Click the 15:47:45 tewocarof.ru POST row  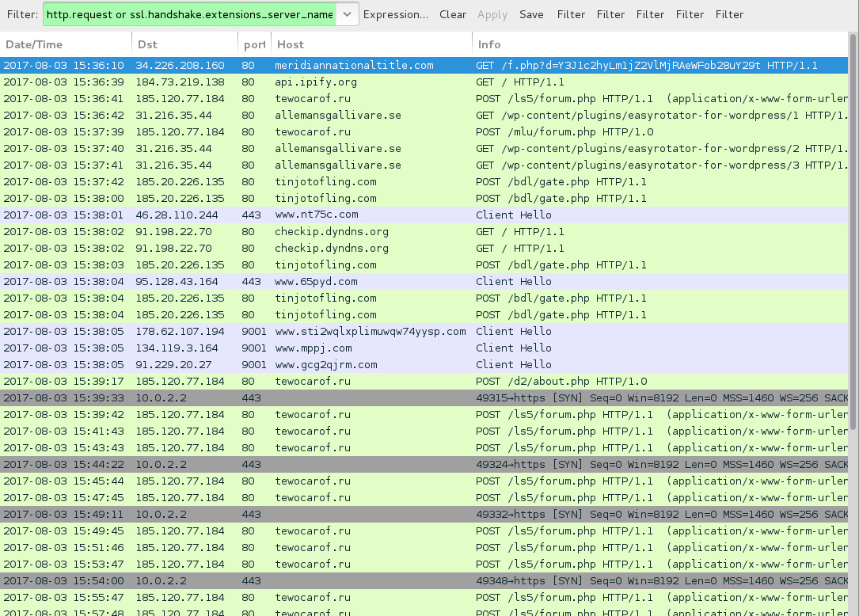point(424,497)
